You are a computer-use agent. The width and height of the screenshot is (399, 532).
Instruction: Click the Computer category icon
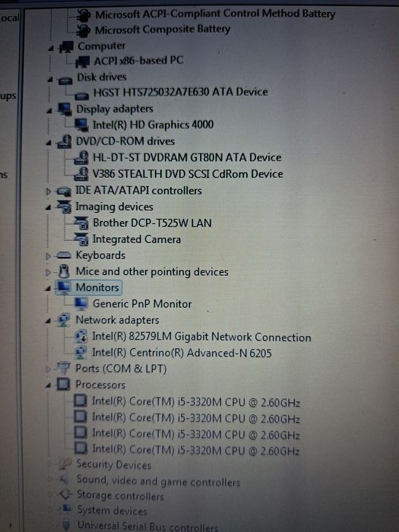(66, 47)
